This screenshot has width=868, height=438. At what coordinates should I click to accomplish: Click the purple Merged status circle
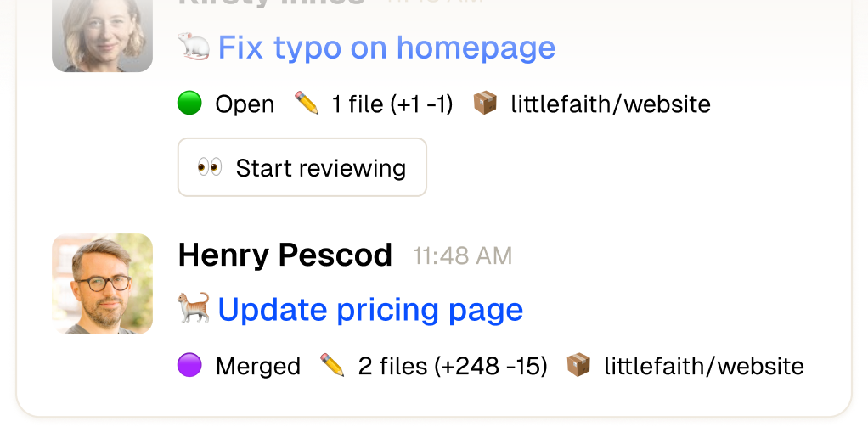point(189,366)
